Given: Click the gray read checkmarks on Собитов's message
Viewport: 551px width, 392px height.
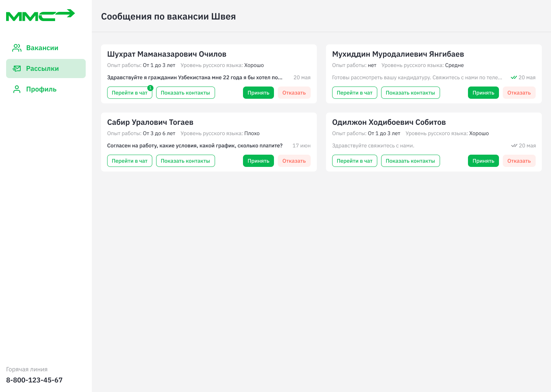Looking at the screenshot, I should pyautogui.click(x=514, y=145).
